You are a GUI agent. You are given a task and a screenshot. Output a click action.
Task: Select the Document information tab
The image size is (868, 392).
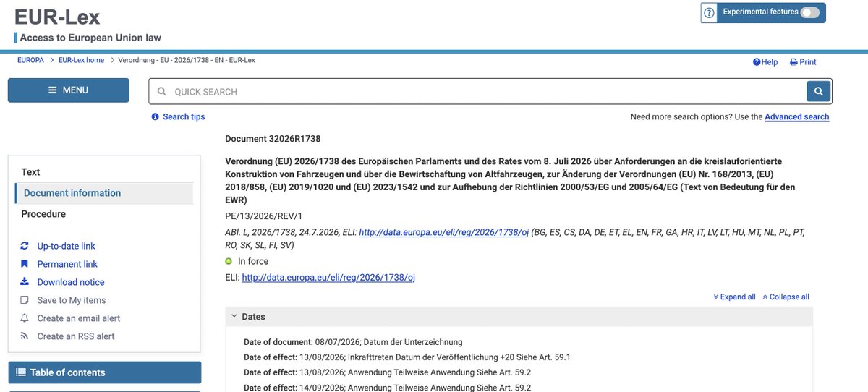tap(104, 193)
